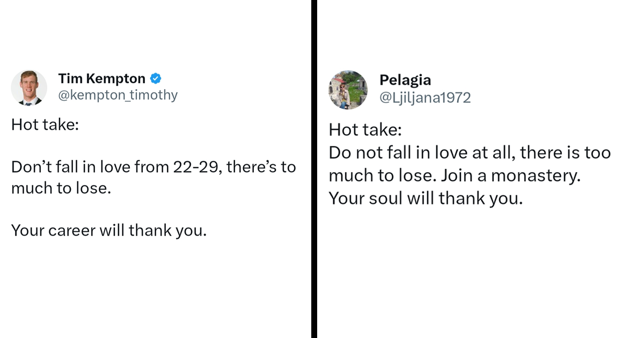
Task: Click the @kempton_timothy handle
Action: (118, 95)
